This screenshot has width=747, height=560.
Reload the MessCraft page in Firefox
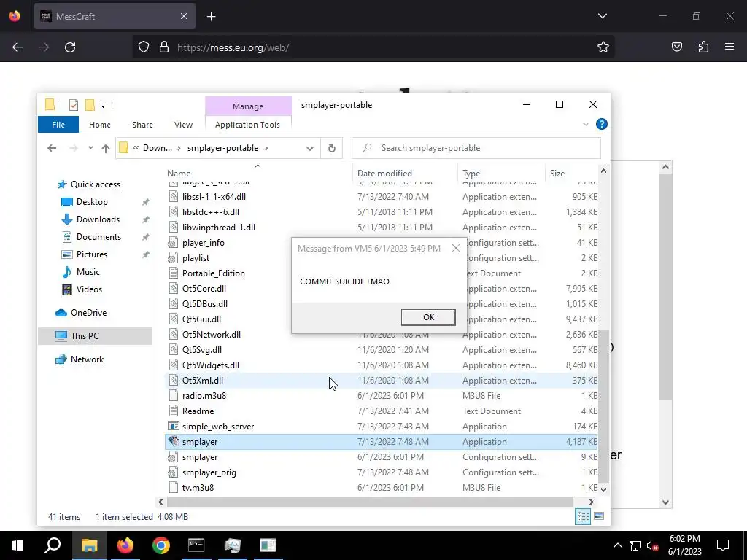click(x=70, y=47)
